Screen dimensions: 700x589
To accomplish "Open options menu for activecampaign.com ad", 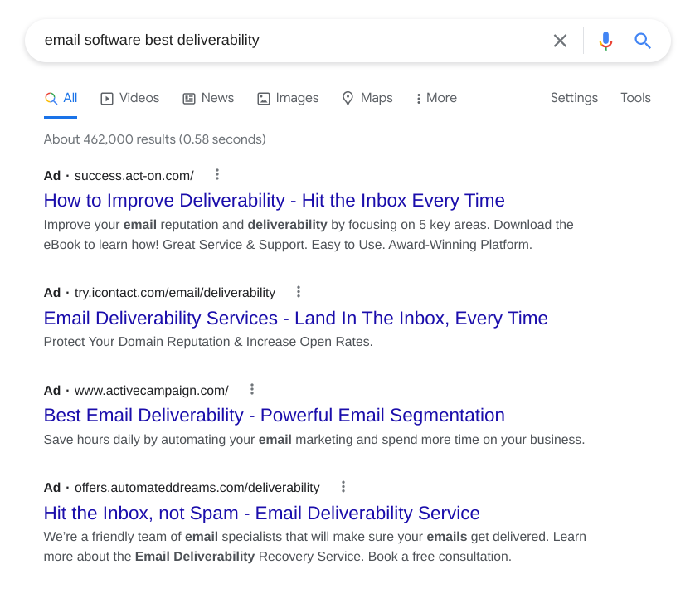I will click(x=252, y=389).
